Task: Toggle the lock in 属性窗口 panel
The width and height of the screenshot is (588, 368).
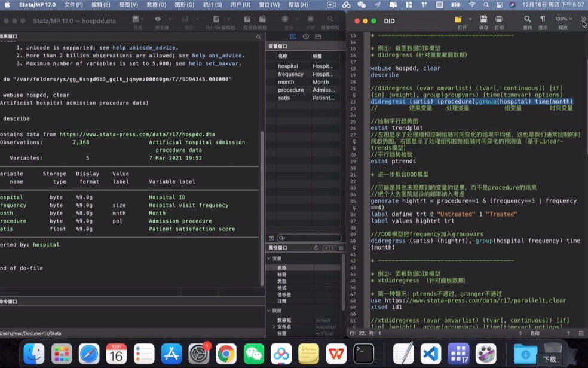Action: tap(316, 247)
